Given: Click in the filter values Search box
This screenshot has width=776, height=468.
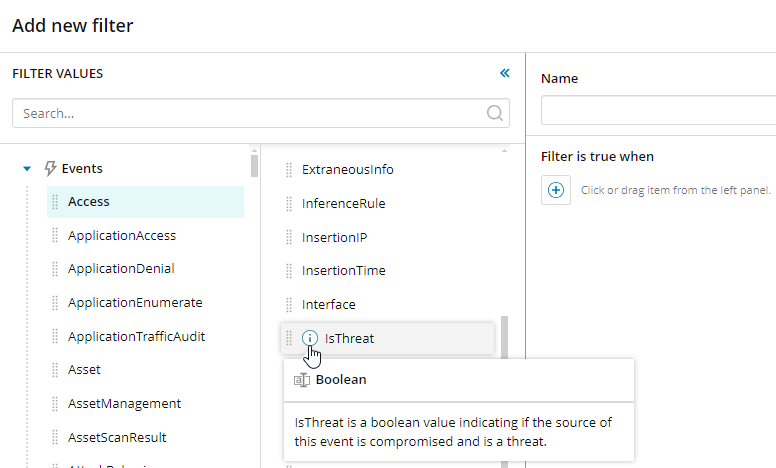Looking at the screenshot, I should [250, 113].
